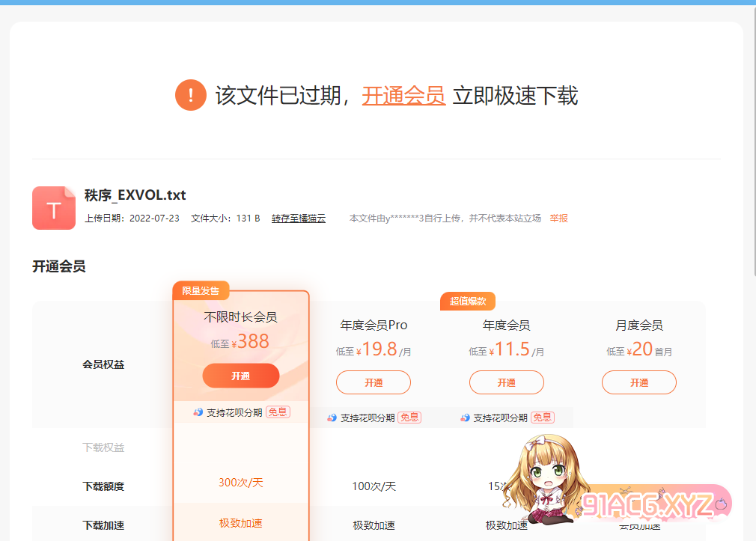Viewport: 756px width, 541px height.
Task: Click the orange exclamation warning icon
Action: 191,95
